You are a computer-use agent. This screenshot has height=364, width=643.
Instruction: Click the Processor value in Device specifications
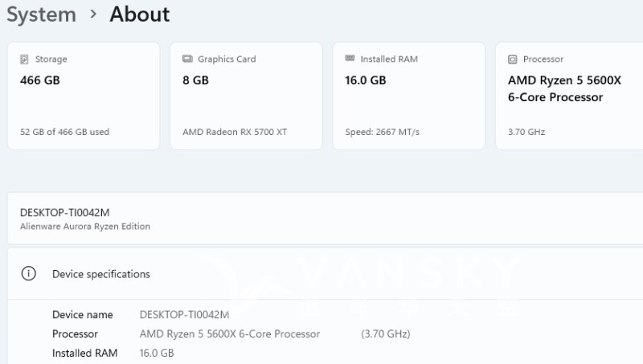click(x=230, y=333)
